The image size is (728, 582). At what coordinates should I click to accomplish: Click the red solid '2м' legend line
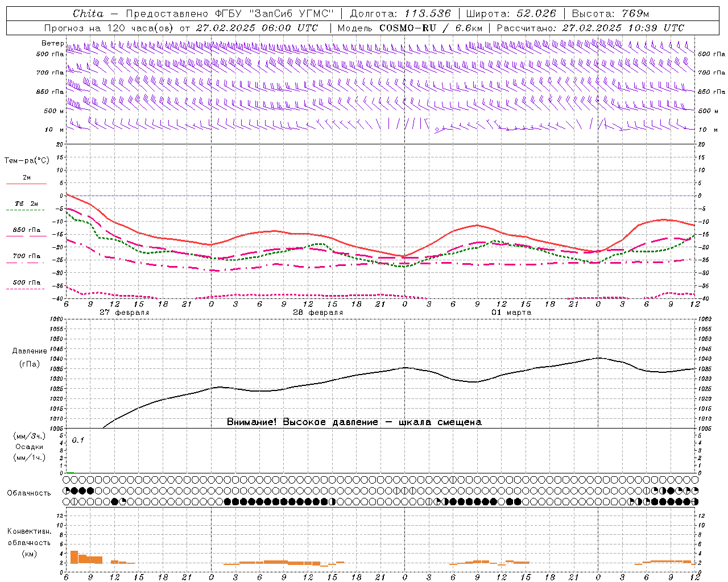pyautogui.click(x=26, y=184)
